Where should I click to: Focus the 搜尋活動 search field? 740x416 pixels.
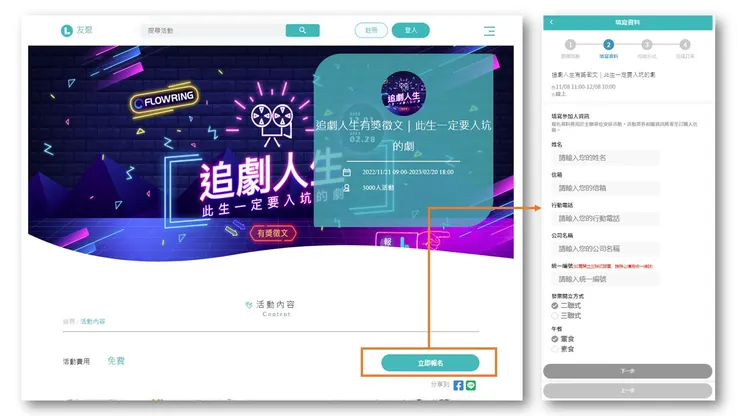pos(213,30)
